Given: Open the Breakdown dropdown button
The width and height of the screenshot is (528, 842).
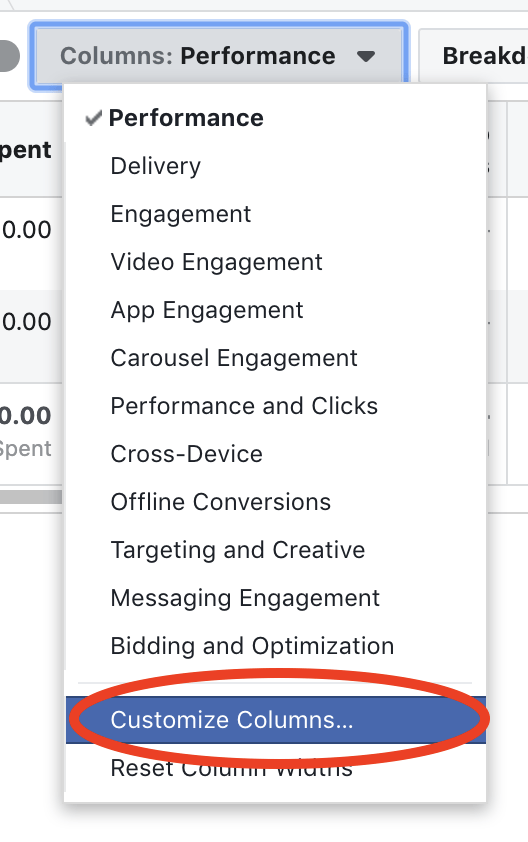Looking at the screenshot, I should coord(473,56).
